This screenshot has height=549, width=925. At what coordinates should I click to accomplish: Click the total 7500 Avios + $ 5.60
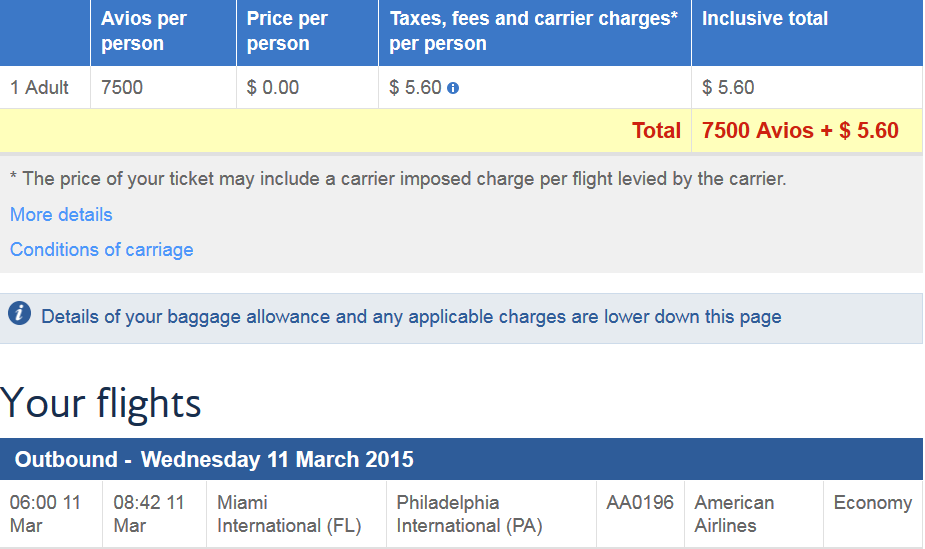pyautogui.click(x=800, y=130)
